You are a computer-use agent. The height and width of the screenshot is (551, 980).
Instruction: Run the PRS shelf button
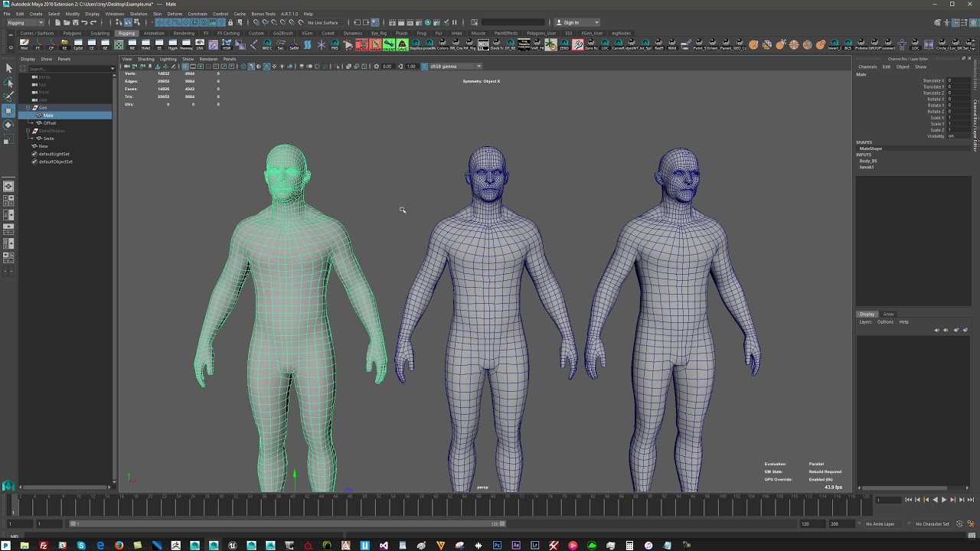[335, 45]
